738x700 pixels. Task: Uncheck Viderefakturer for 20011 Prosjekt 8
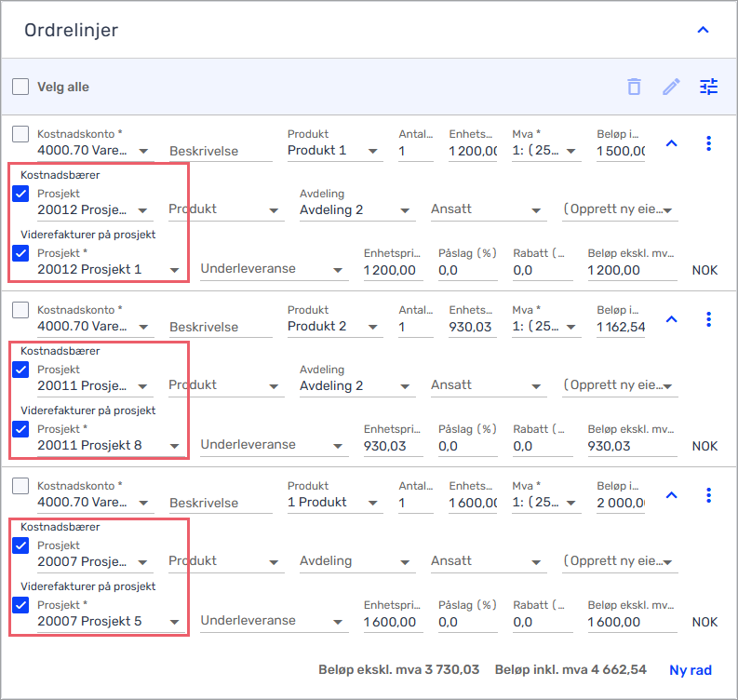[x=20, y=429]
